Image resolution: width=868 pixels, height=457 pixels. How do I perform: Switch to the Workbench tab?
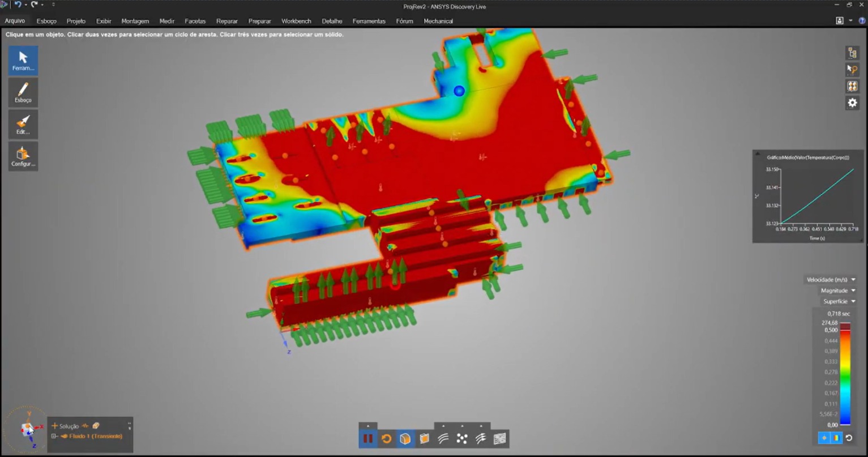pyautogui.click(x=296, y=21)
